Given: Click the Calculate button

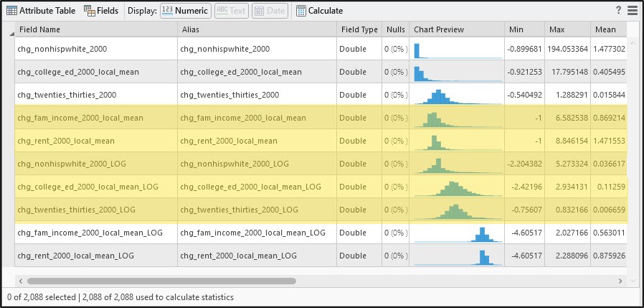Looking at the screenshot, I should pyautogui.click(x=319, y=11).
